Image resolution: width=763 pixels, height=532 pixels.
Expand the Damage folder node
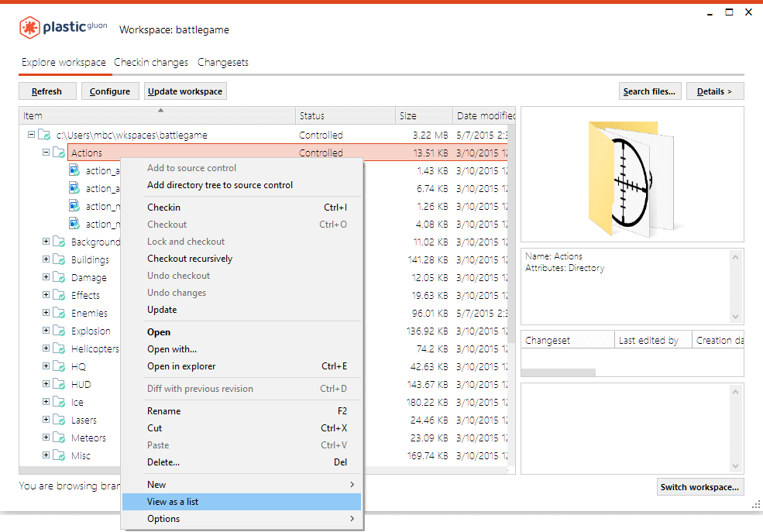[46, 276]
